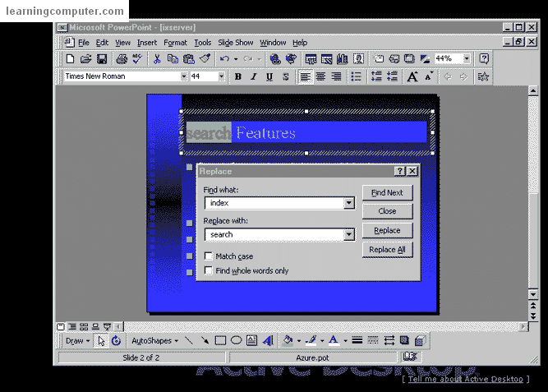Insert hyperlink using the globe icon
Viewport: 548px width, 392px height.
[275, 58]
